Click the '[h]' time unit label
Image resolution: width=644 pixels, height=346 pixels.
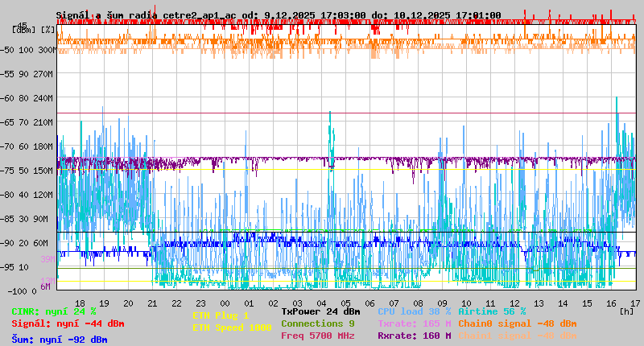tap(627, 311)
